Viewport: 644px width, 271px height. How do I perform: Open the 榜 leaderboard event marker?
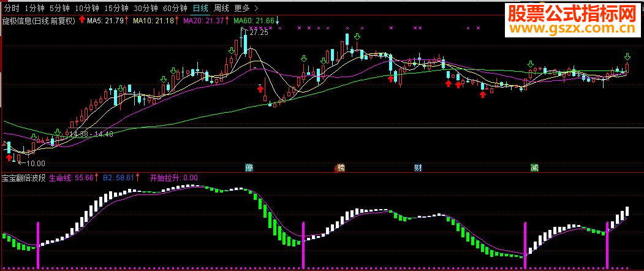click(x=341, y=168)
